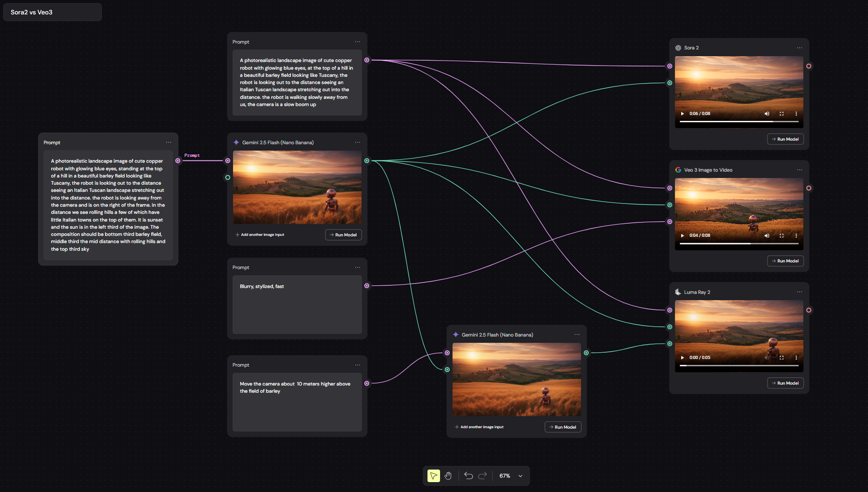Click the Sora 2 model icon in node header
Image resolution: width=868 pixels, height=492 pixels.
(x=678, y=48)
